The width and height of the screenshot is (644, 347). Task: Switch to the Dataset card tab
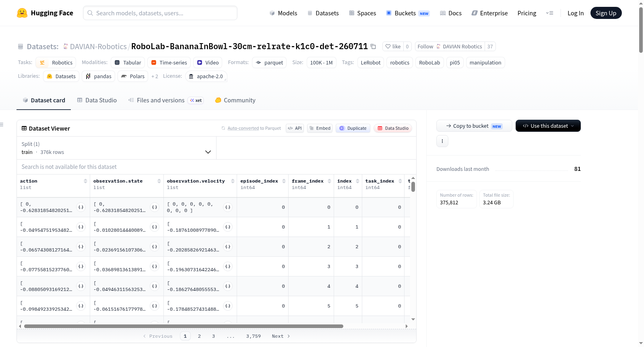pos(43,100)
